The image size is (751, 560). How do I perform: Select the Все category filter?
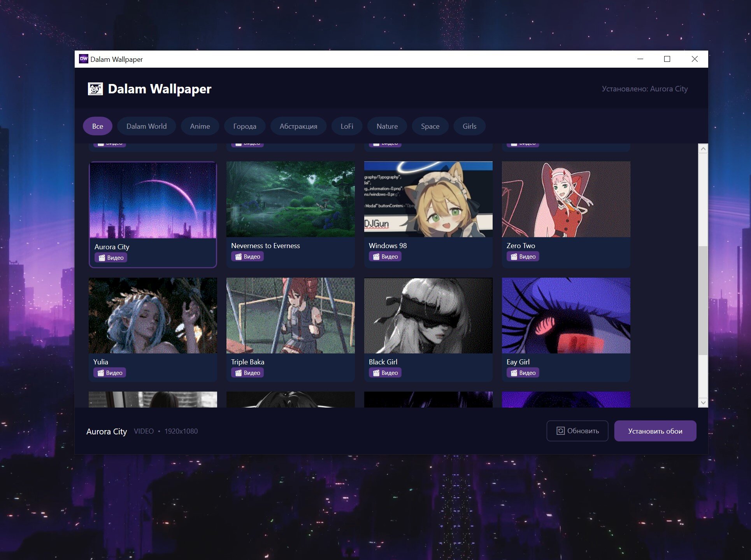point(98,126)
